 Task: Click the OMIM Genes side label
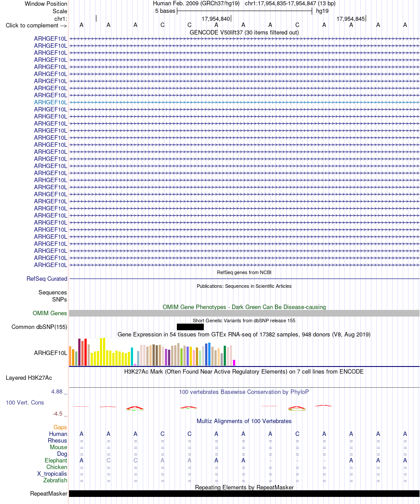[x=50, y=313]
